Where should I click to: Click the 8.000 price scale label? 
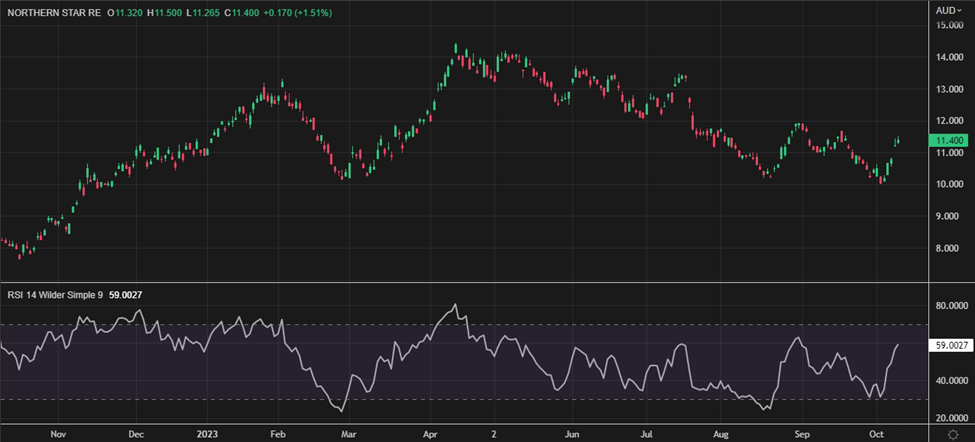[x=949, y=248]
